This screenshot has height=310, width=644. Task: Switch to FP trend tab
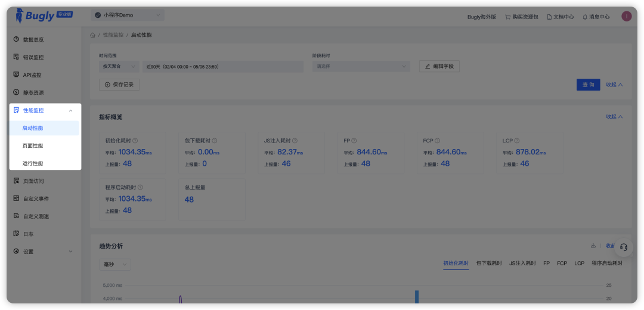tap(546, 263)
